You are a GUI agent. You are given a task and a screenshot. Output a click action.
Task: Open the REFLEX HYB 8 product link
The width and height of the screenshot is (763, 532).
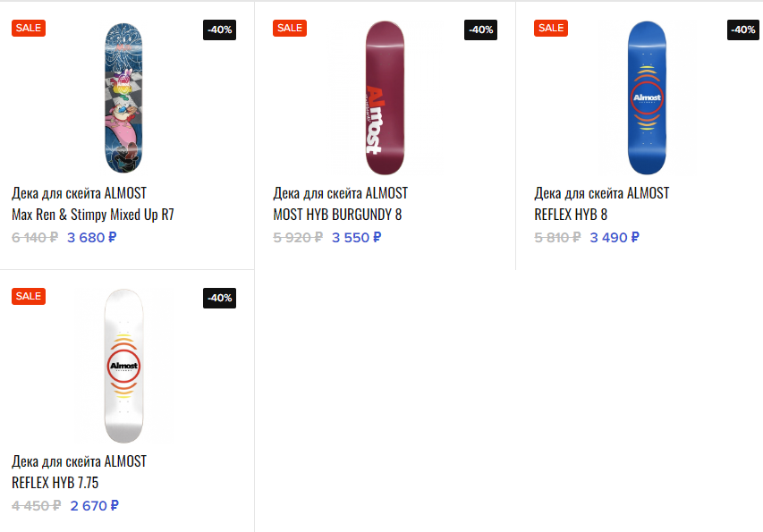click(x=571, y=215)
